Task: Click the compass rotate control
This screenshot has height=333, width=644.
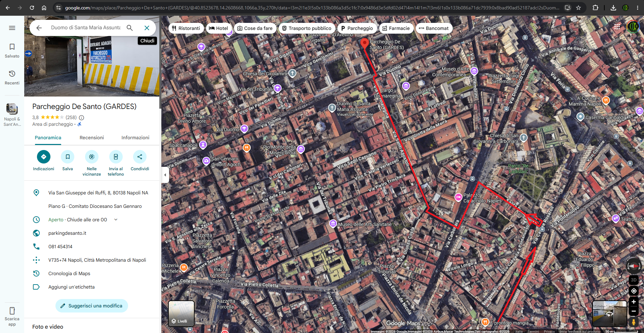Action: pos(634,266)
